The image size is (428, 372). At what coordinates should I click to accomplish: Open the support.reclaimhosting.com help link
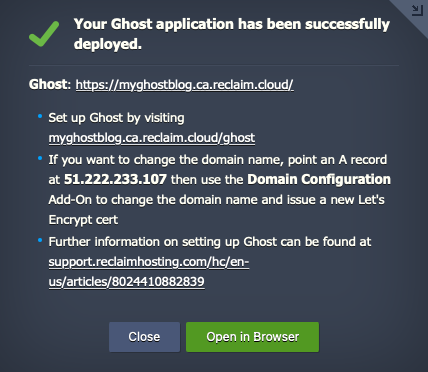tap(149, 262)
